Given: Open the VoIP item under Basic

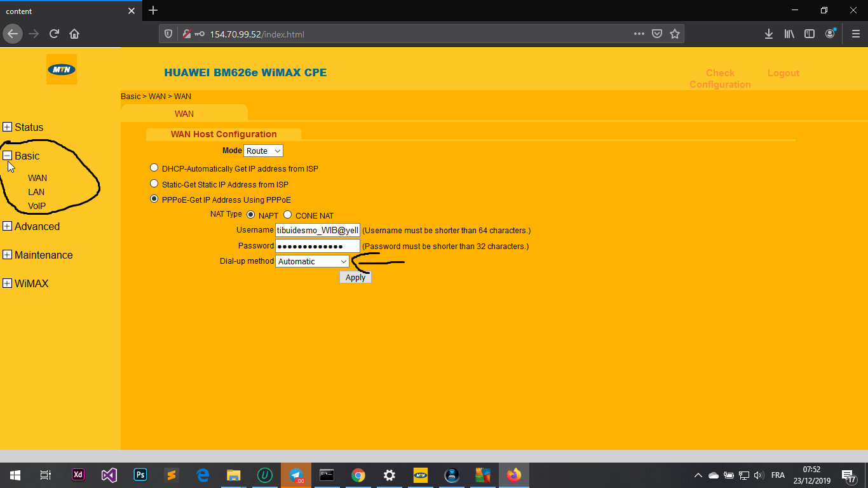Looking at the screenshot, I should pos(37,206).
